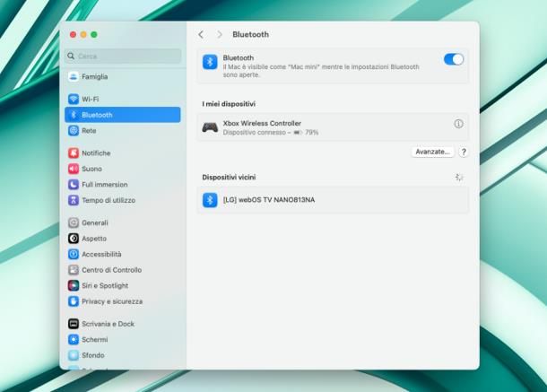Select Tempo di utilizzo label
547x392 pixels.
pyautogui.click(x=109, y=200)
